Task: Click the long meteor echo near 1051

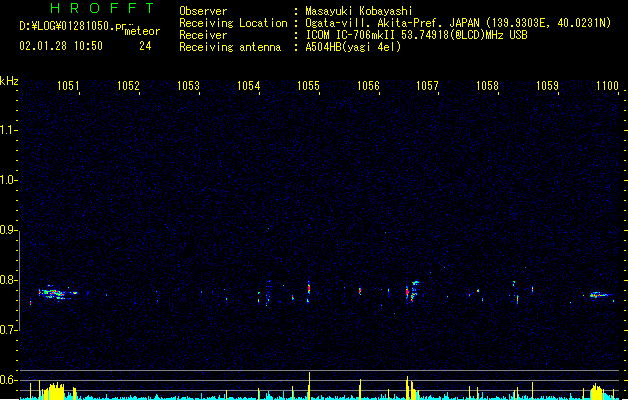Action: [x=57, y=293]
